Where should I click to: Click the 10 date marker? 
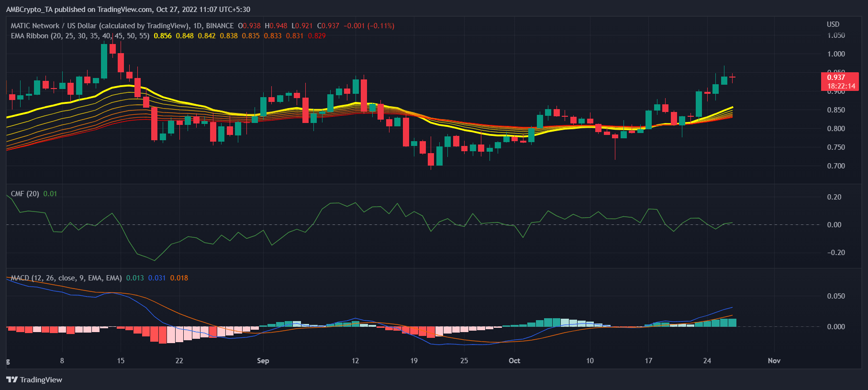pos(590,361)
